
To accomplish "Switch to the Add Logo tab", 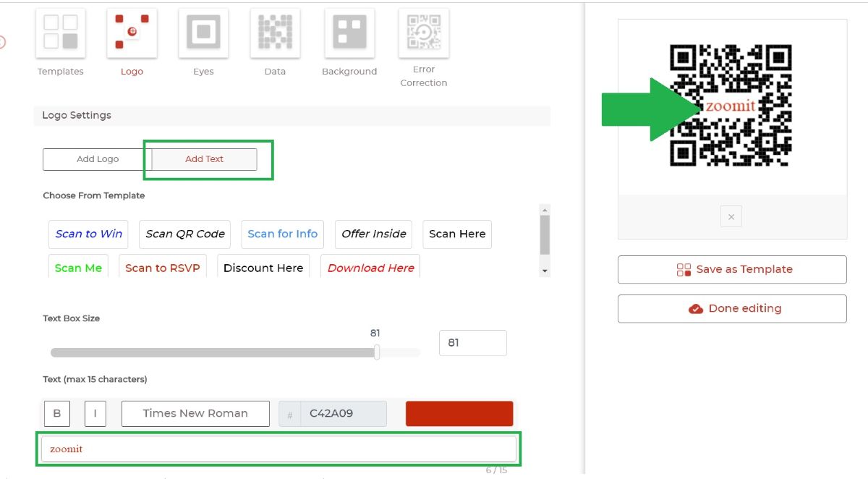I will (96, 158).
